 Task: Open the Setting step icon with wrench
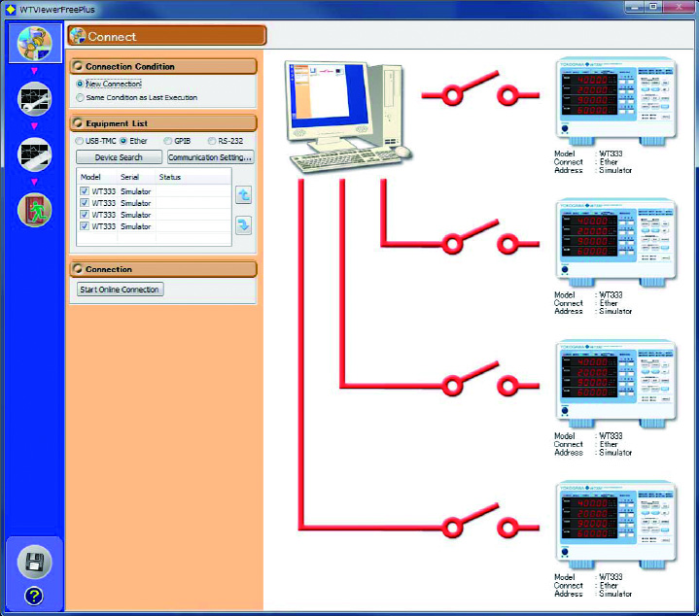(35, 99)
